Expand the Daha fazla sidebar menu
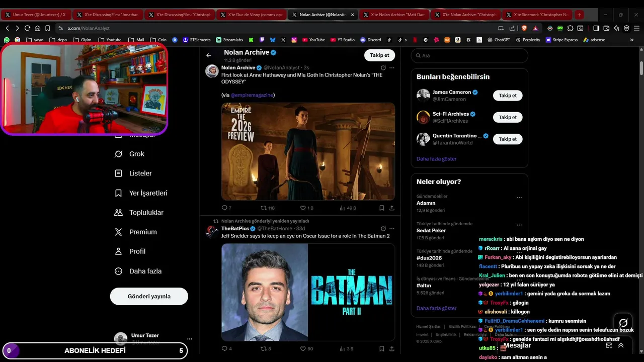 (x=138, y=271)
